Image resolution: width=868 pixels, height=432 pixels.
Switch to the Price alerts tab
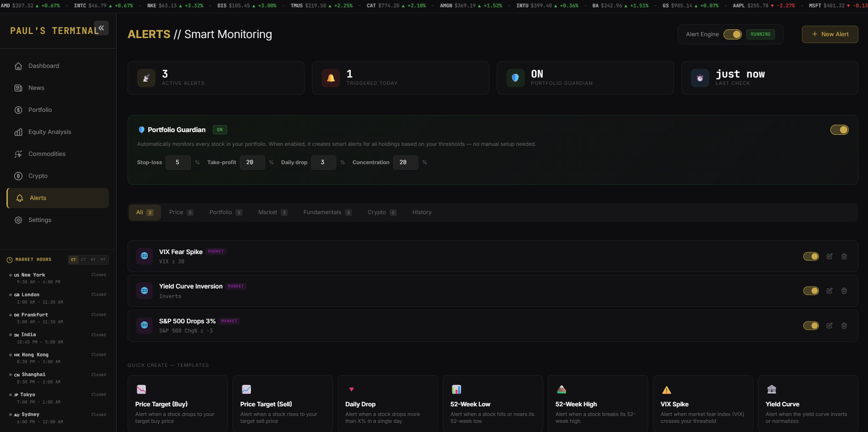point(180,212)
